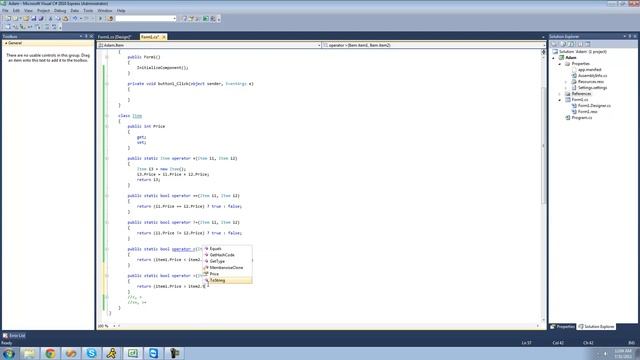The image size is (640, 360).
Task: Click the first Solution Explorer toolbar icon
Action: [x=554, y=44]
